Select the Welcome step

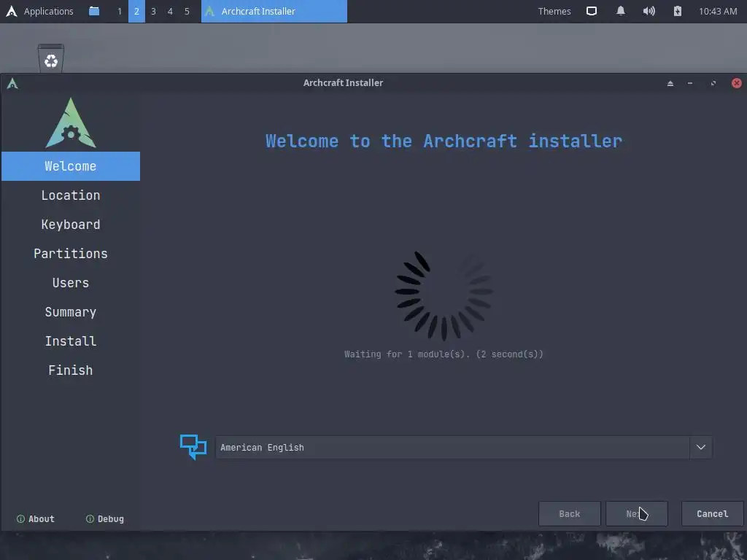click(x=71, y=166)
